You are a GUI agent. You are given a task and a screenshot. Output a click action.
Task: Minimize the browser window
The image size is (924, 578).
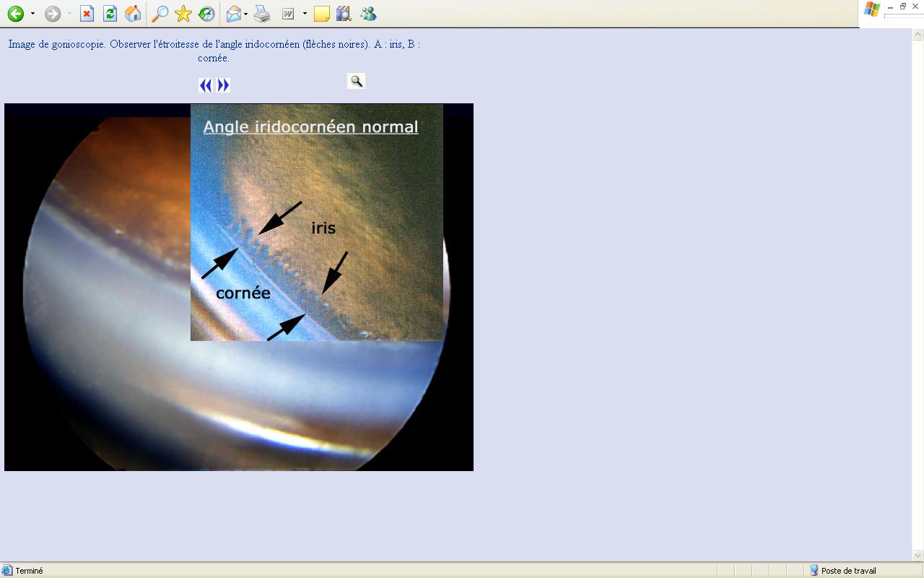[x=891, y=7]
